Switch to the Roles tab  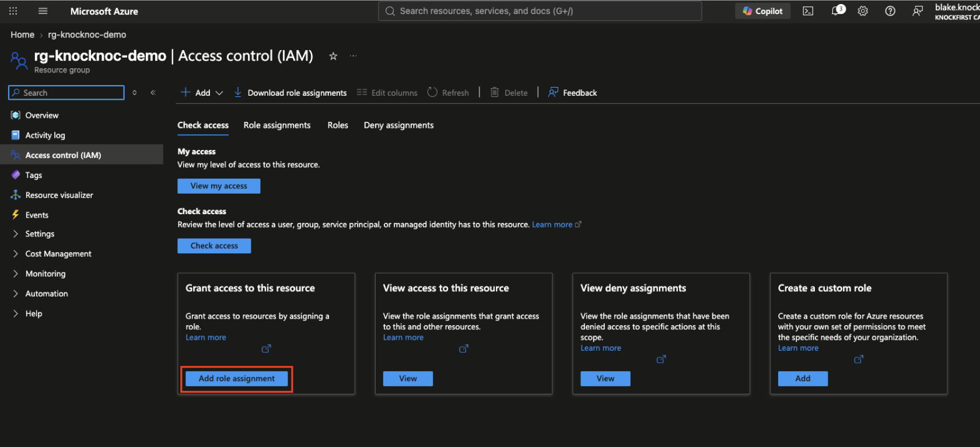[338, 125]
